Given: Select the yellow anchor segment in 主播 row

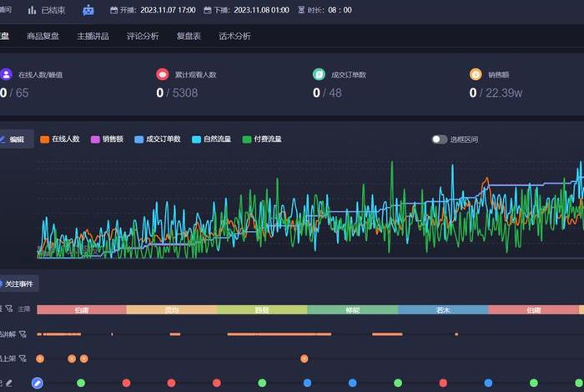Looking at the screenshot, I should point(172,309).
